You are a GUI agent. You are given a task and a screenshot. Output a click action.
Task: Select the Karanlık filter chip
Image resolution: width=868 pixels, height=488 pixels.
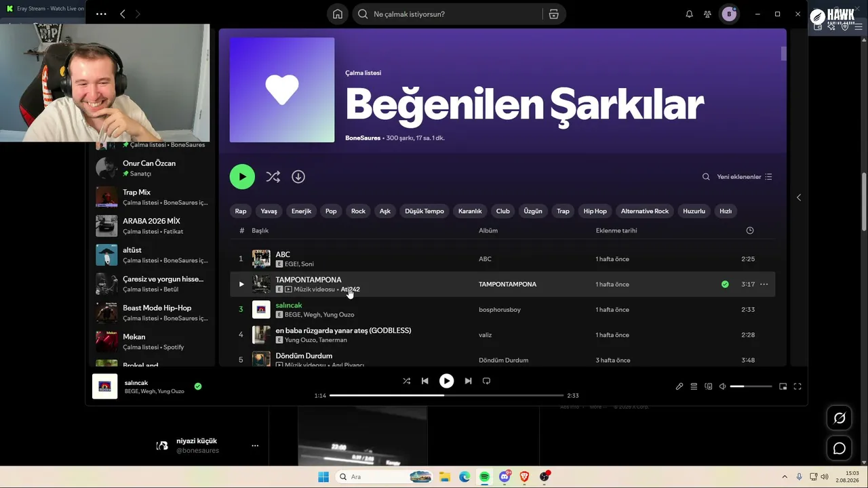470,211
